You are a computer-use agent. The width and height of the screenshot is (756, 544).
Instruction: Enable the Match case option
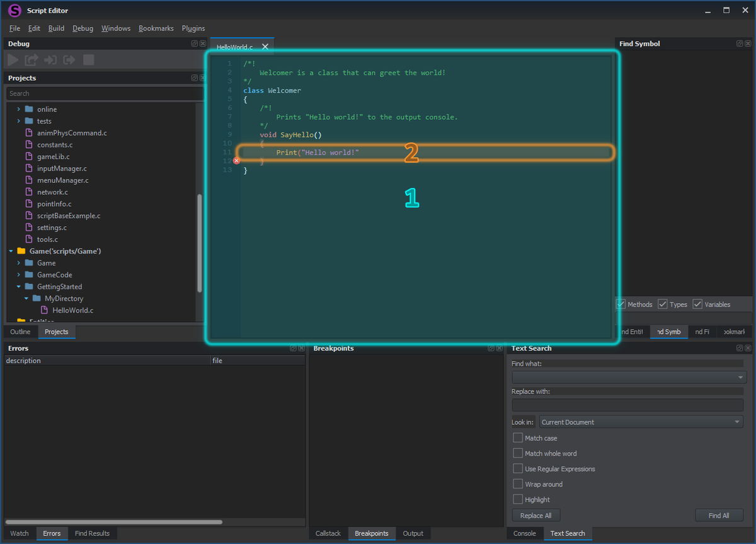[x=518, y=437]
